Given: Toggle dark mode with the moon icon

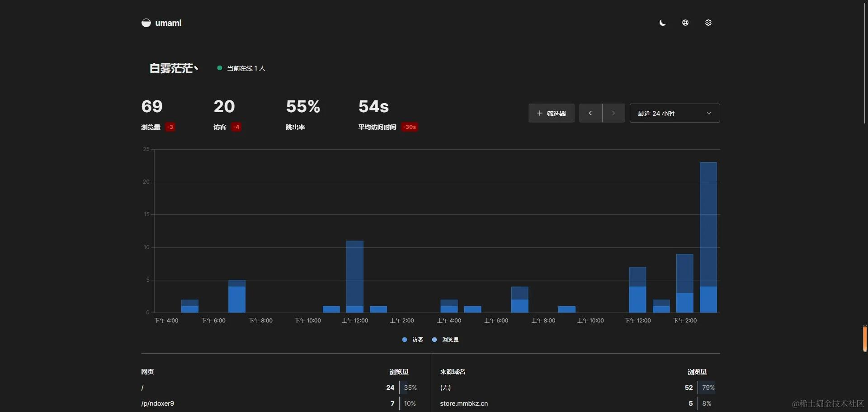Looking at the screenshot, I should point(662,23).
